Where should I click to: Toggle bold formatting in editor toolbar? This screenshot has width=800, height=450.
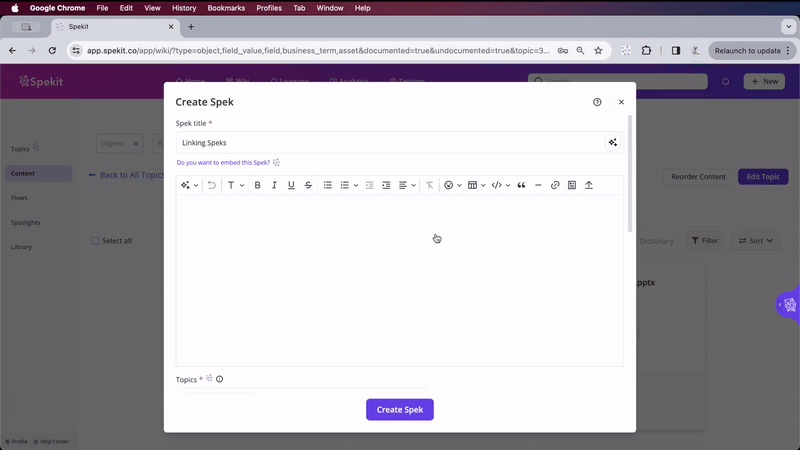257,185
